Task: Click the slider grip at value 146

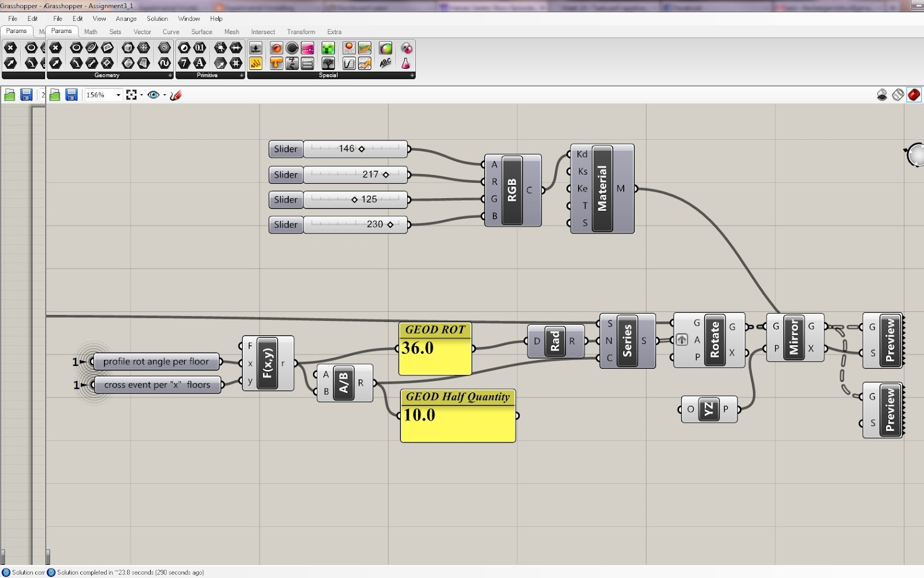Action: pyautogui.click(x=362, y=149)
